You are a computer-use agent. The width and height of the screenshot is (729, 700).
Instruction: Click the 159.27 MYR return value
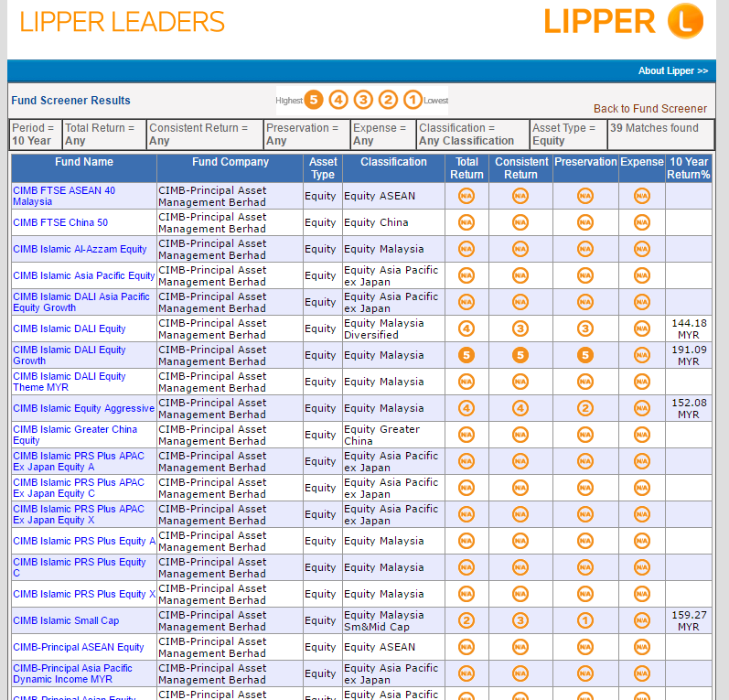point(689,620)
